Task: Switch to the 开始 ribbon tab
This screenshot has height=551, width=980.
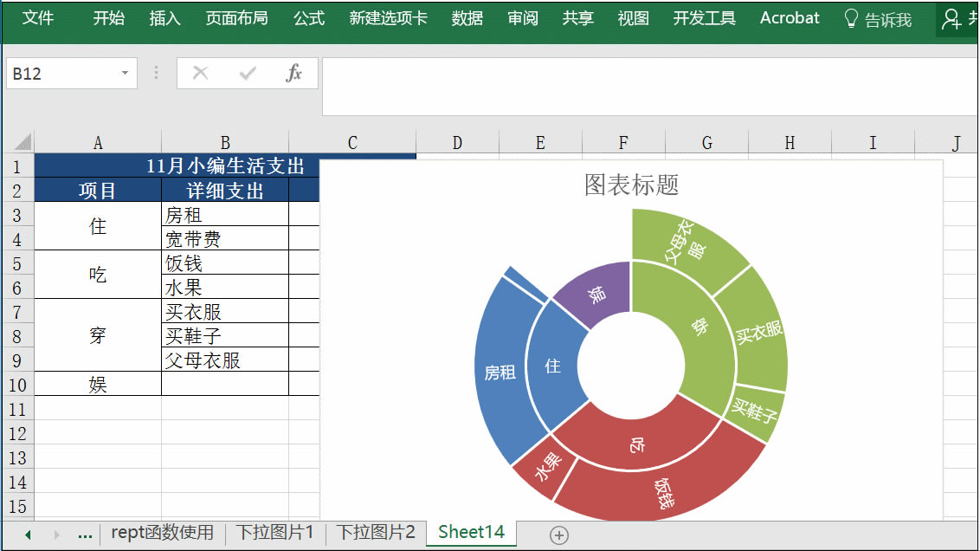Action: (109, 18)
